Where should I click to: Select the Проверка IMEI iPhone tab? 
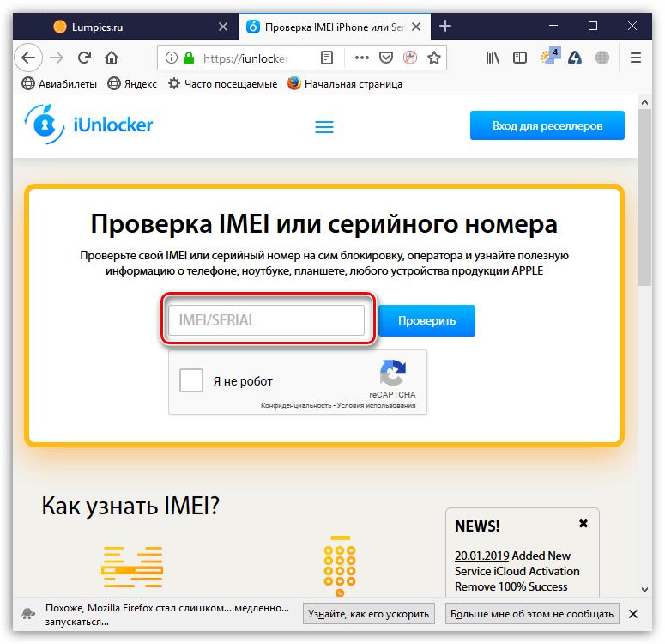click(334, 27)
